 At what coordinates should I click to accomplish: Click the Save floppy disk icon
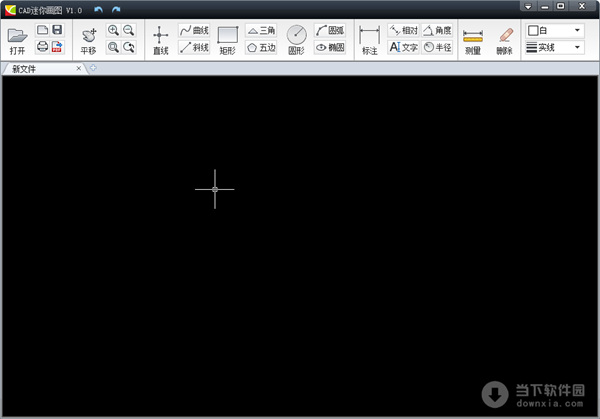tap(57, 31)
